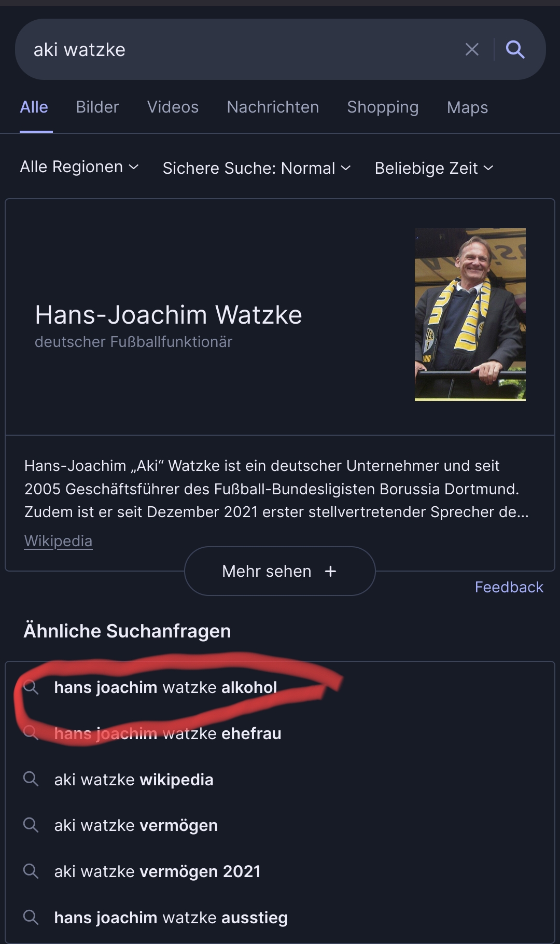
Task: Open the Videos tab
Action: (173, 107)
